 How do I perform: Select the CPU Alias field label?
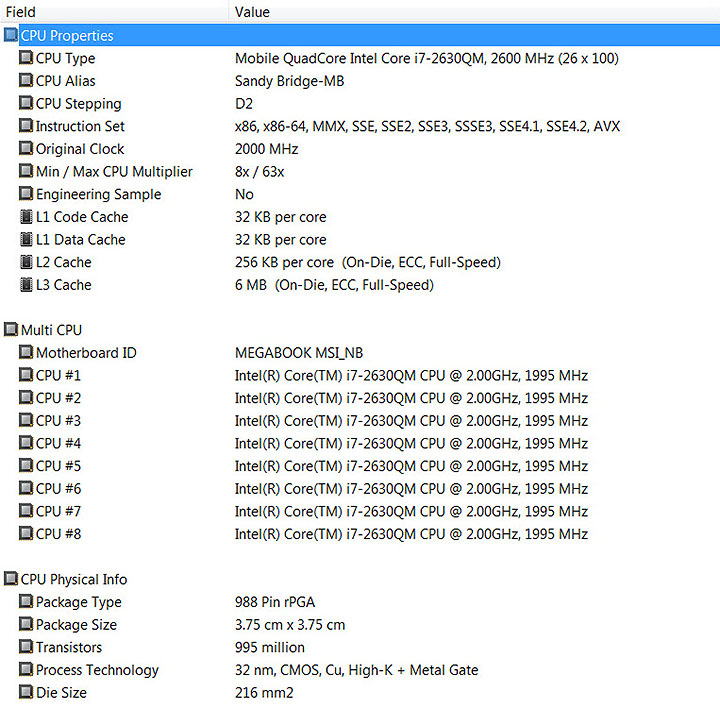pos(66,81)
